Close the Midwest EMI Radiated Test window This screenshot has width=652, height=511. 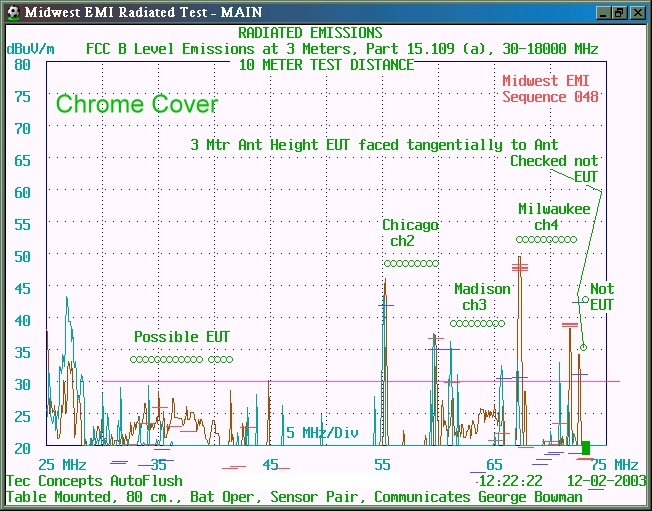pyautogui.click(x=637, y=12)
